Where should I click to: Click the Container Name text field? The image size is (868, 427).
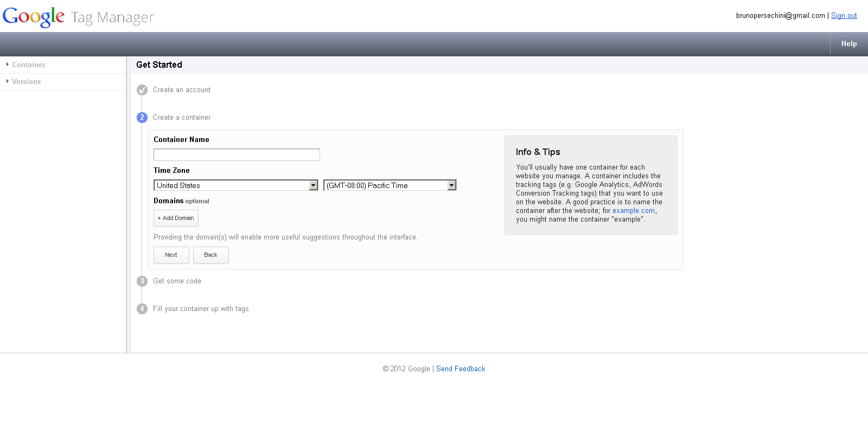click(237, 155)
